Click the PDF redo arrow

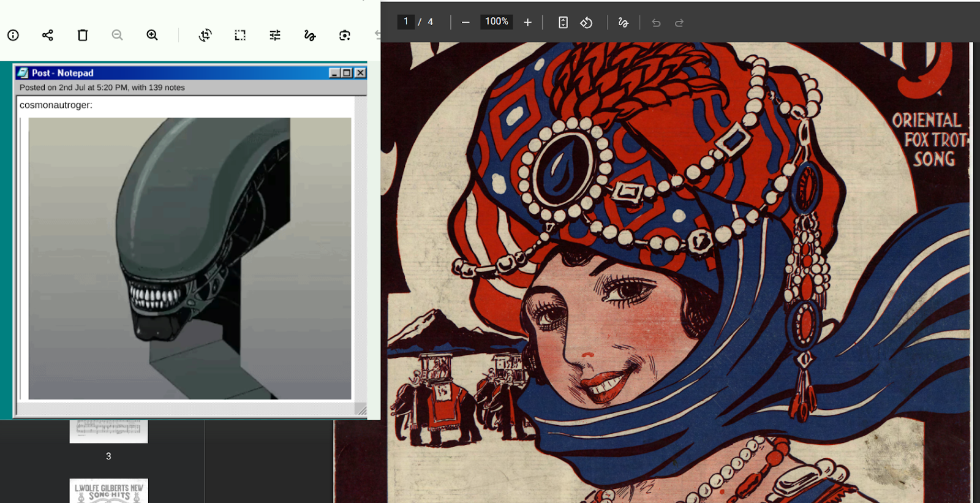[679, 23]
